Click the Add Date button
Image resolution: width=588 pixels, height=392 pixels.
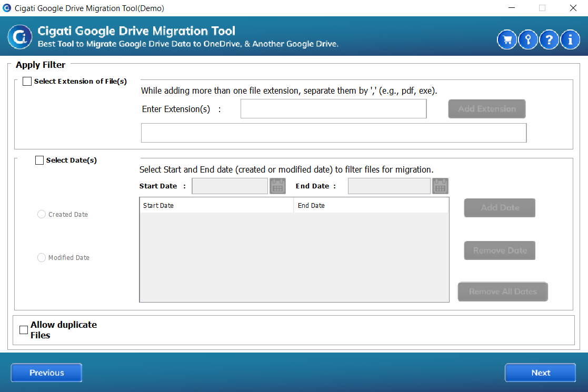pyautogui.click(x=500, y=208)
